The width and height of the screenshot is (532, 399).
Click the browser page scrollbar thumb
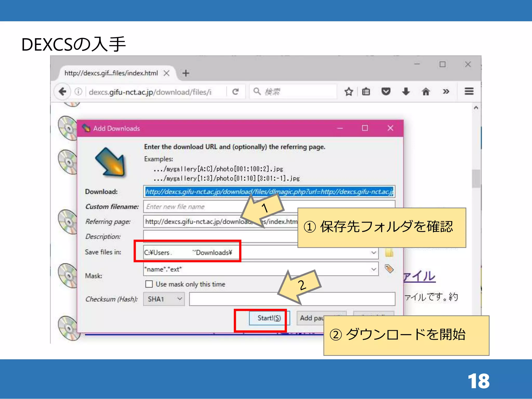click(x=476, y=178)
